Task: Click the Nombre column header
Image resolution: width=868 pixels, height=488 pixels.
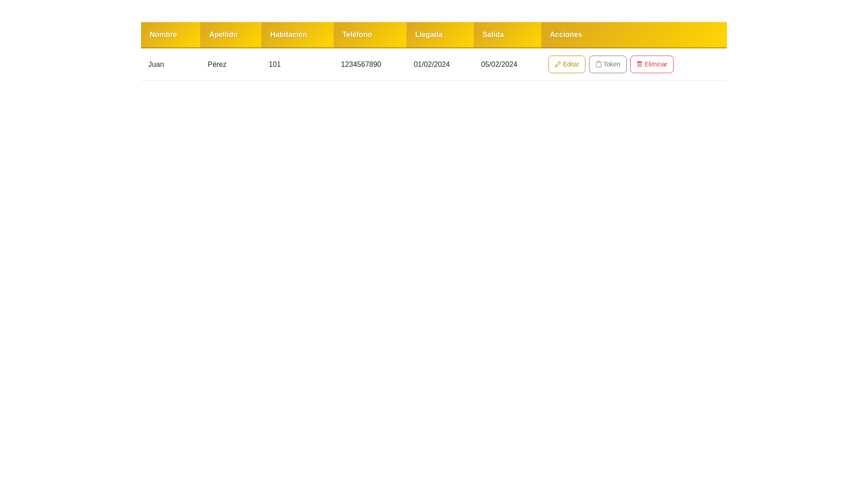Action: [x=163, y=35]
